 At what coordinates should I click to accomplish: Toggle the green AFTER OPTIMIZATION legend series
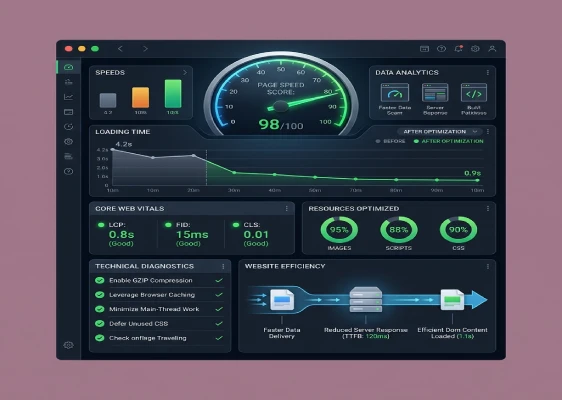[x=448, y=141]
